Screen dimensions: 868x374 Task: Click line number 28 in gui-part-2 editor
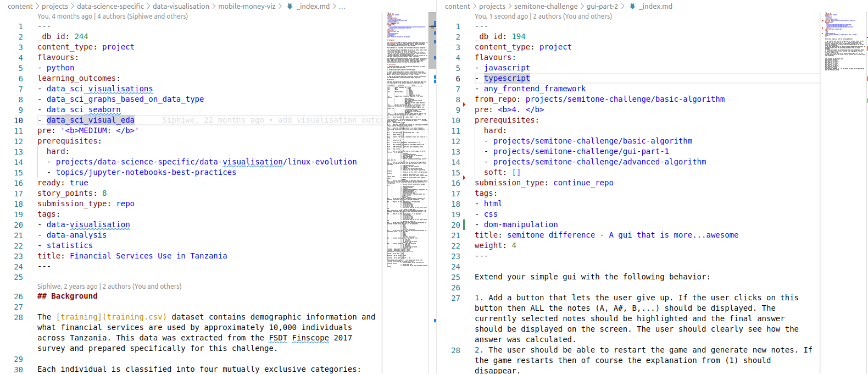(x=456, y=350)
